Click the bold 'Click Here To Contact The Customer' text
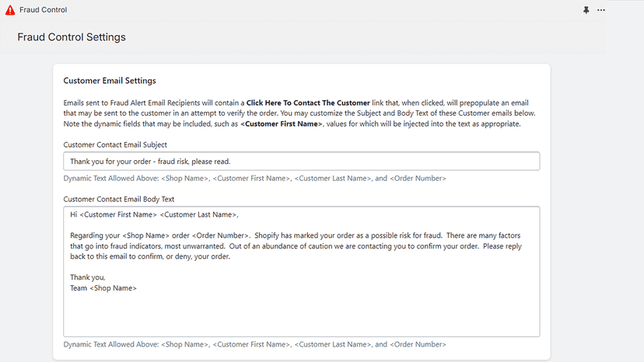Screen dimensions: 644x362 (x=308, y=103)
